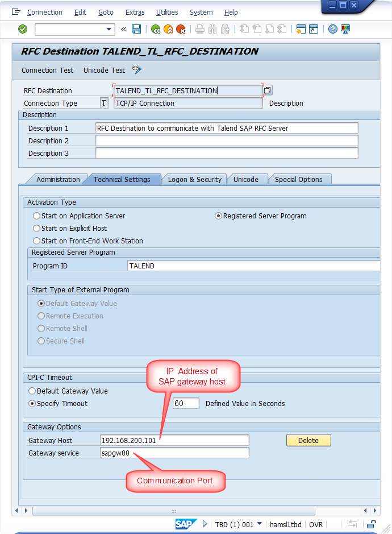Open the command field dropdown arrow

tap(109, 30)
